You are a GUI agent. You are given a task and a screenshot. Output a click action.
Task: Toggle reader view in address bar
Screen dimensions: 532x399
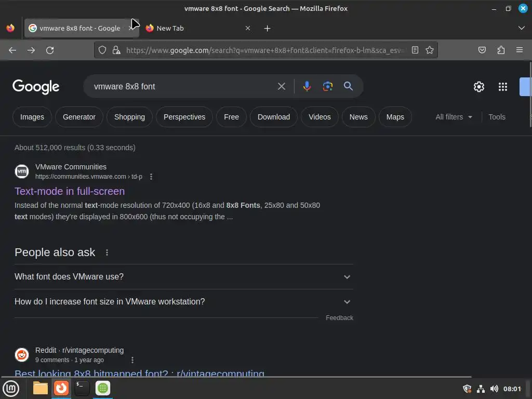pos(415,50)
